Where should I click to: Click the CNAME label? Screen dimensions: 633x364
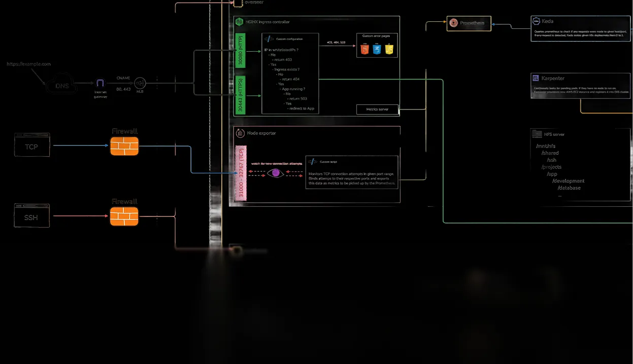pos(123,78)
